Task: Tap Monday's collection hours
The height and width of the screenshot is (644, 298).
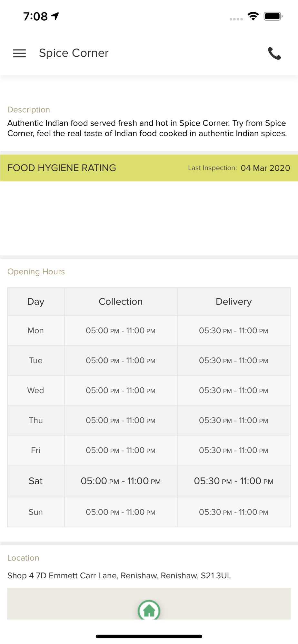Action: 121,331
